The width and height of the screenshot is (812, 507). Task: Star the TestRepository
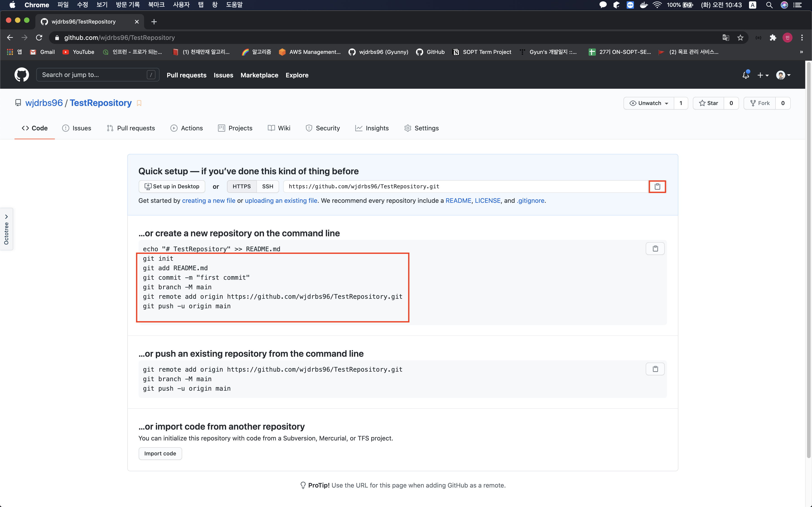click(x=708, y=103)
